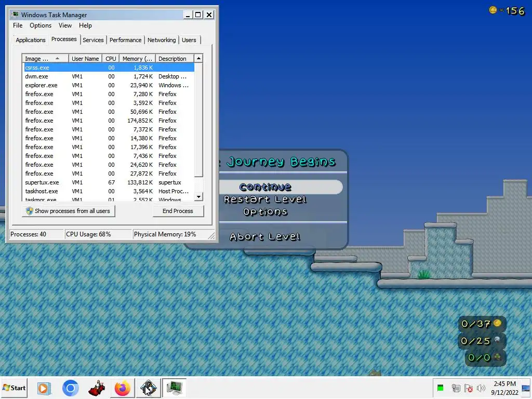This screenshot has width=532, height=399.
Task: Select the explorer.exe process
Action: [109, 85]
